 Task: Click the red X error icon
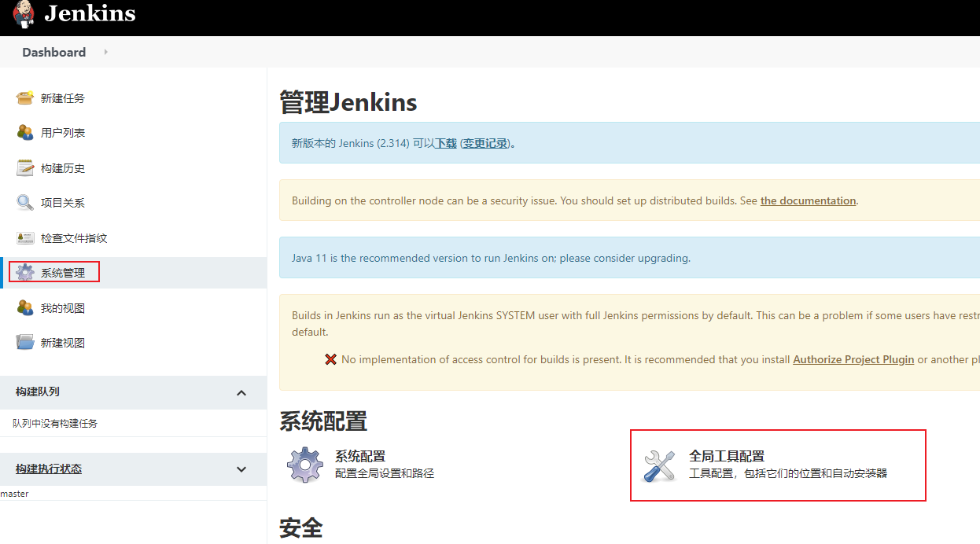(331, 359)
